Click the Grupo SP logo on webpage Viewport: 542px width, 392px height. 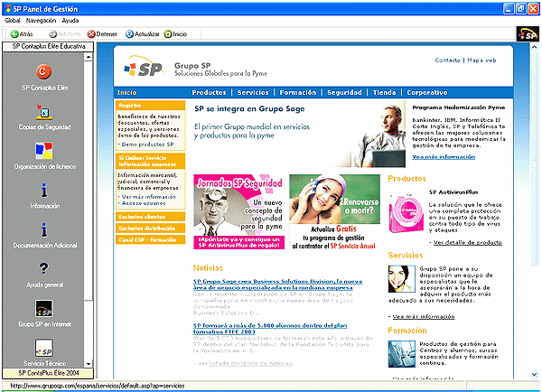point(145,66)
